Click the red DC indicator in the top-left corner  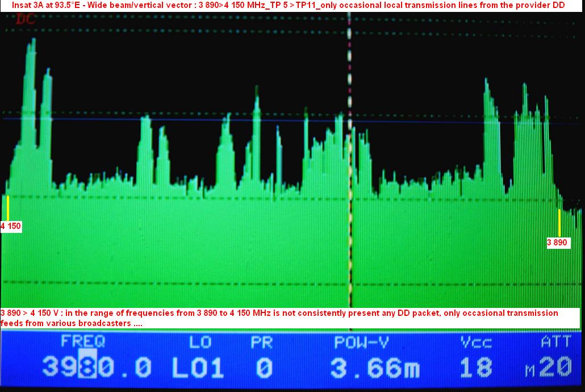click(26, 19)
